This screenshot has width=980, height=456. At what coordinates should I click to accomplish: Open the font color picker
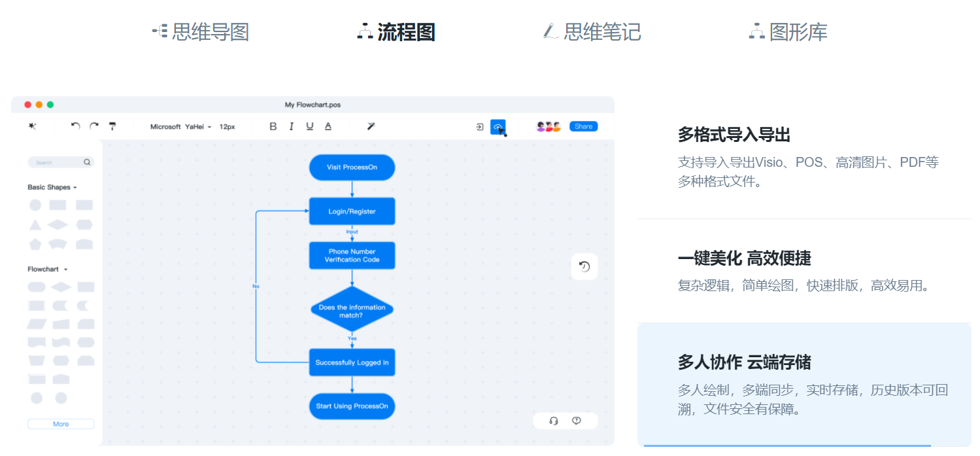[x=328, y=126]
